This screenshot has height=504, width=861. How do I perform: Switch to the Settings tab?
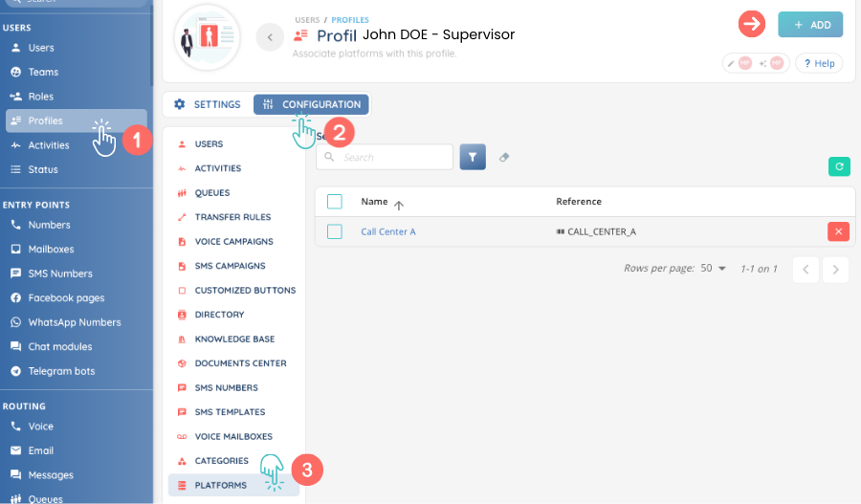coord(208,104)
